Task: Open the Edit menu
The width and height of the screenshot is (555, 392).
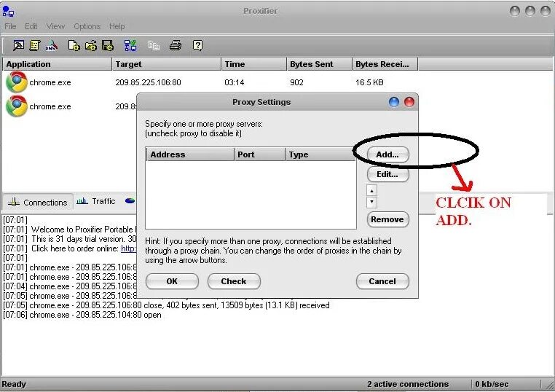Action: click(x=31, y=26)
